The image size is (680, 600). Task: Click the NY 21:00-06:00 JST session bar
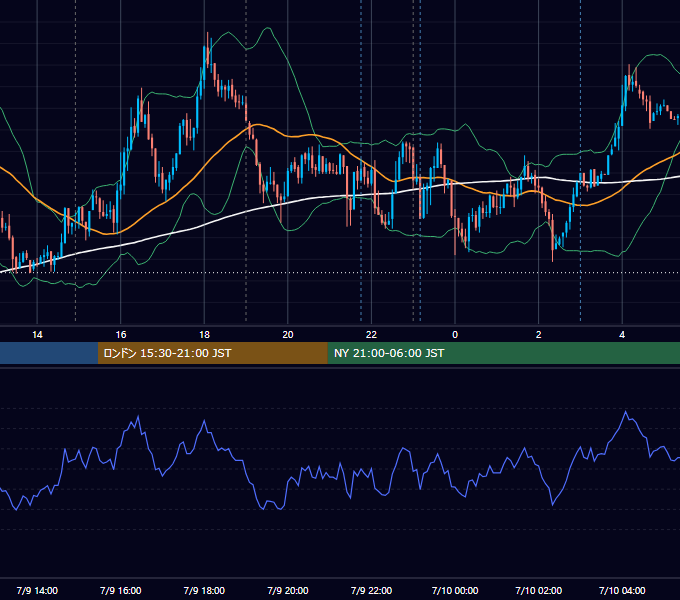point(503,353)
